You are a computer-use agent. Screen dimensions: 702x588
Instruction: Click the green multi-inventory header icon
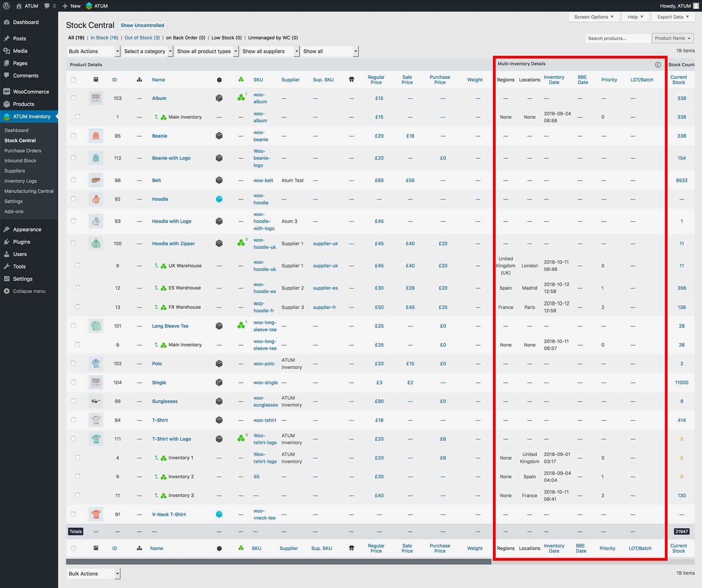click(x=241, y=80)
